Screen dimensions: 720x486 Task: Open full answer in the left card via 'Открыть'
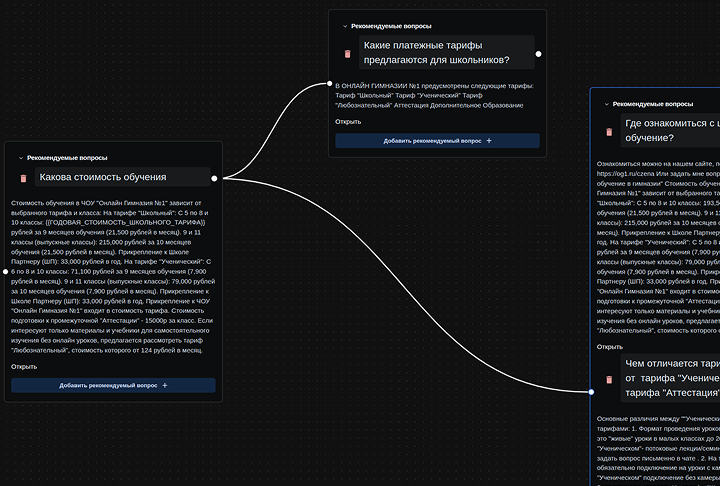point(24,367)
